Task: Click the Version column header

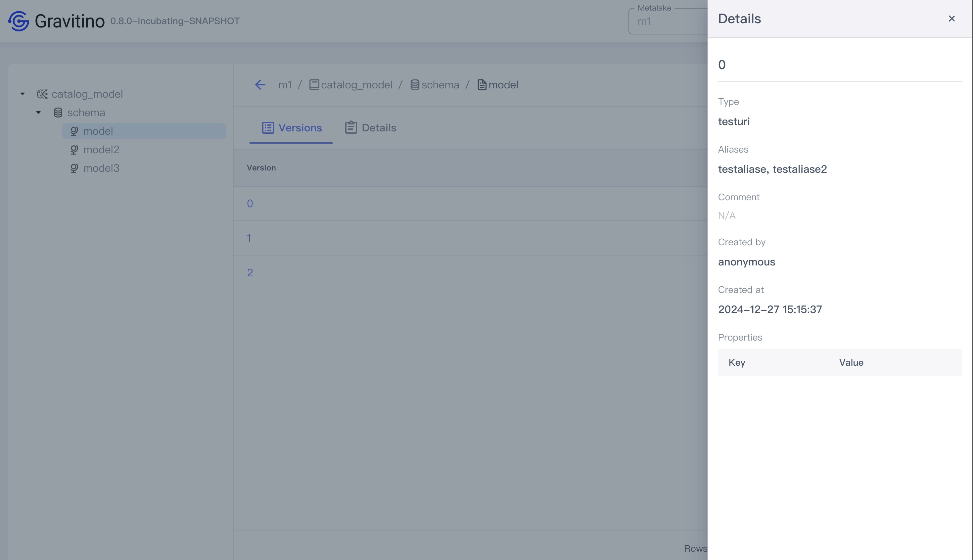Action: [261, 168]
